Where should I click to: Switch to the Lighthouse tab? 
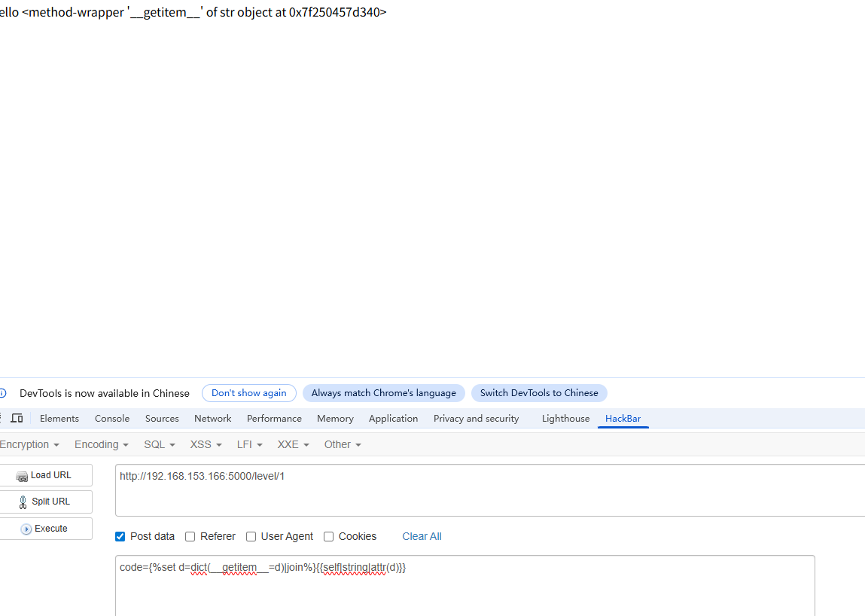coord(565,419)
